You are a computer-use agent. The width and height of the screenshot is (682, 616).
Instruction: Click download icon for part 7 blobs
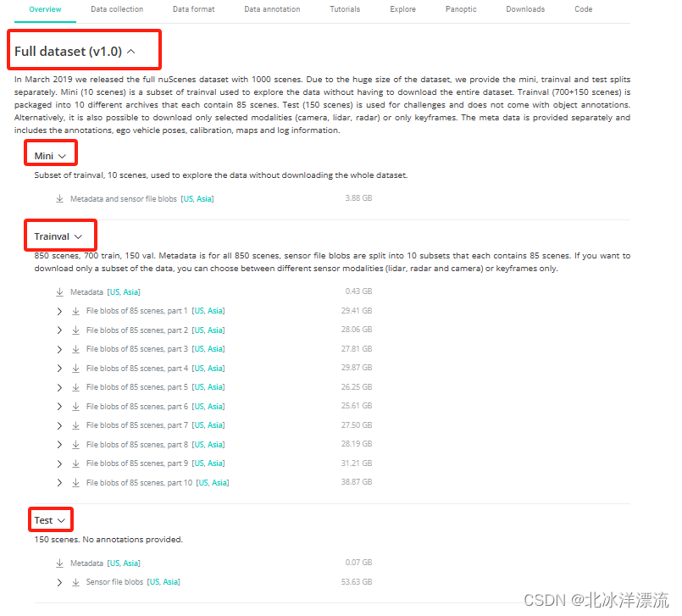75,425
